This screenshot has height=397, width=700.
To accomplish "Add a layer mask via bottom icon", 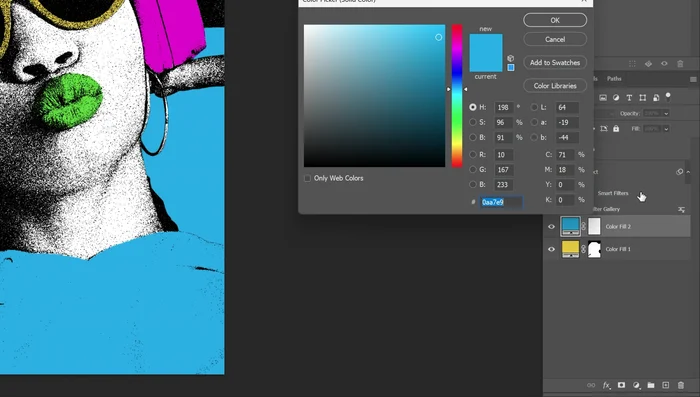I will pos(621,385).
